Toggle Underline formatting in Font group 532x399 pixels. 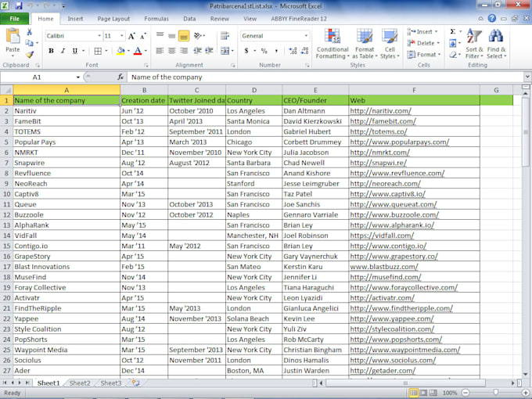pyautogui.click(x=75, y=51)
